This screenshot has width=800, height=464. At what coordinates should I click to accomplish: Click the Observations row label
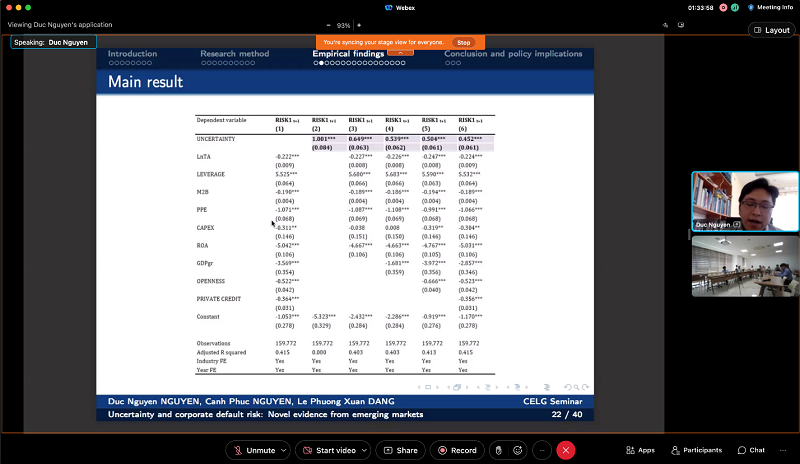coord(213,343)
